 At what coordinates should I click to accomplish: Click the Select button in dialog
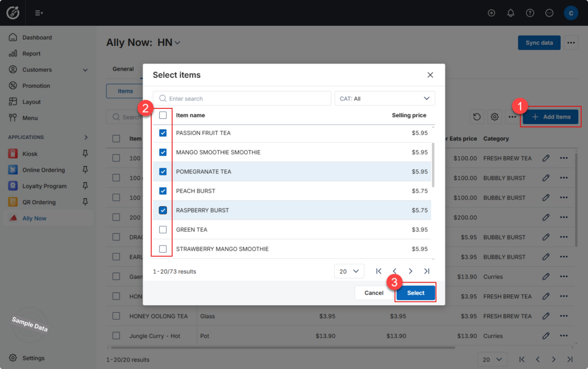point(416,293)
